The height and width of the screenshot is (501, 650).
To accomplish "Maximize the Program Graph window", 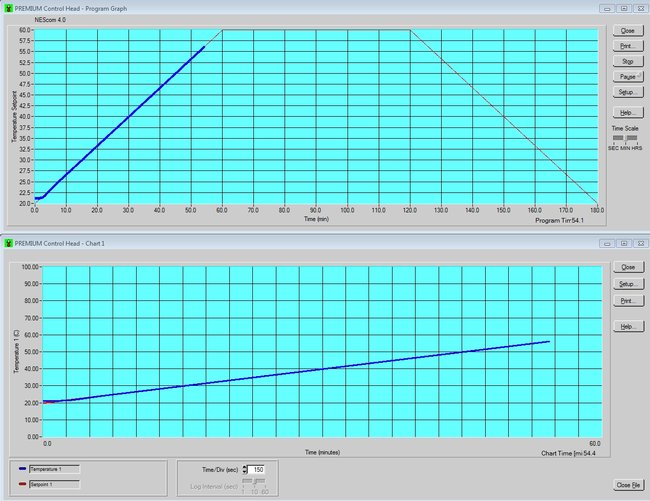I will click(x=621, y=7).
